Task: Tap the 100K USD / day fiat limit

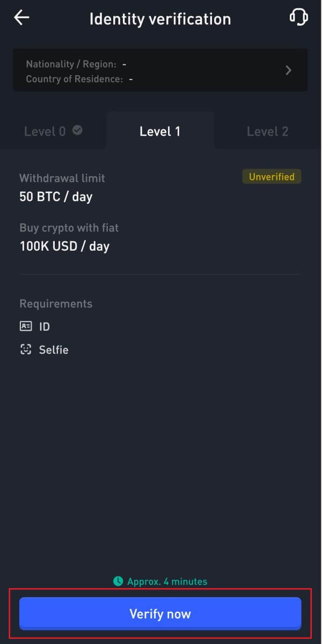Action: (64, 247)
